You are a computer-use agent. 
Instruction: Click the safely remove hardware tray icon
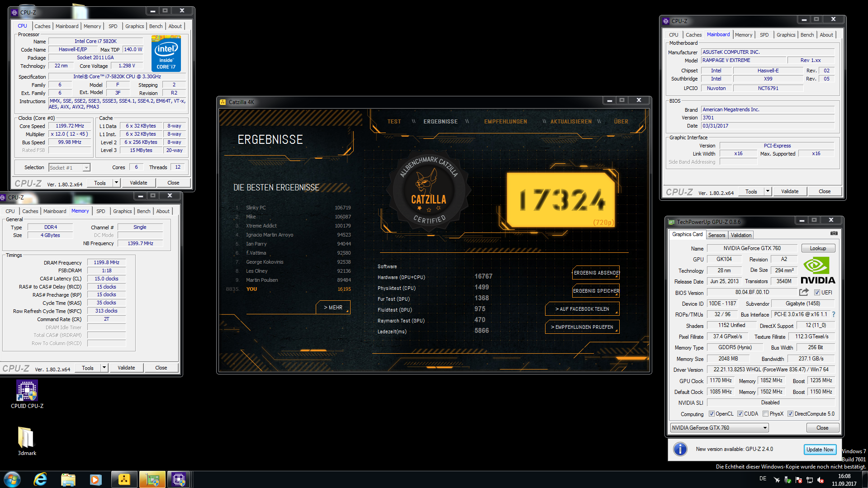pyautogui.click(x=787, y=480)
